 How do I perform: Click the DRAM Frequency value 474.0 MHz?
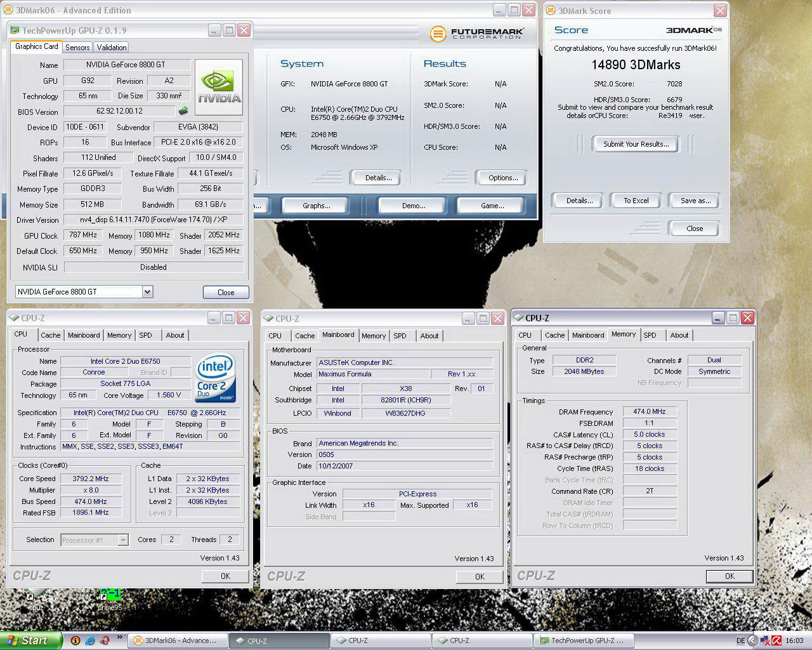650,411
